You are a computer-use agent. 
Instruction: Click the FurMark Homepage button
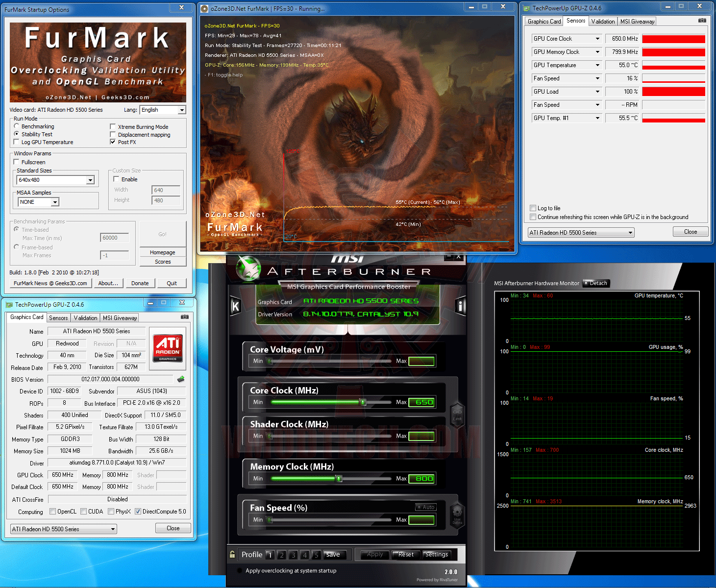click(x=163, y=252)
